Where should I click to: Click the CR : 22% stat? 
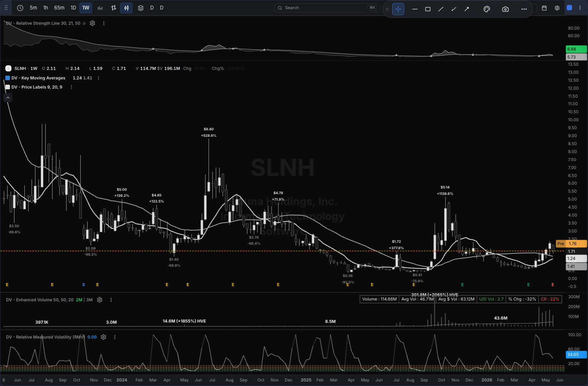(550, 299)
